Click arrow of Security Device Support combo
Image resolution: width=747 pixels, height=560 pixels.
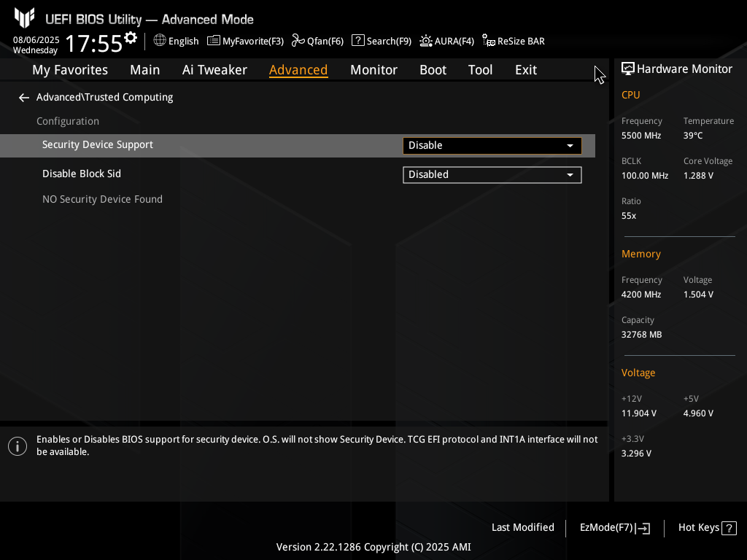570,146
